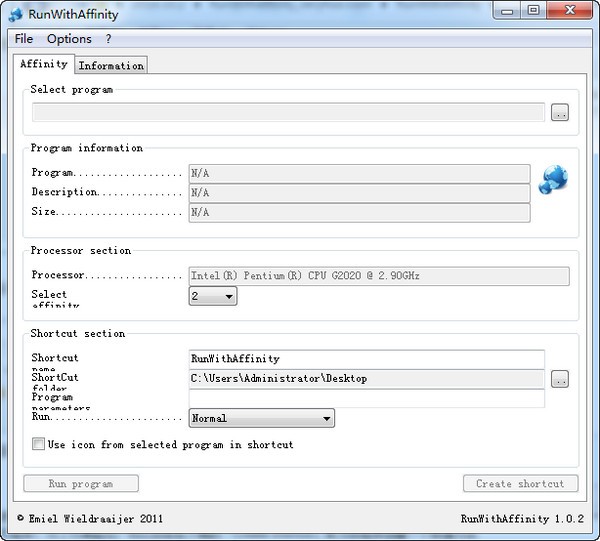Click the Shortcut name input field
Image resolution: width=600 pixels, height=541 pixels.
[367, 359]
